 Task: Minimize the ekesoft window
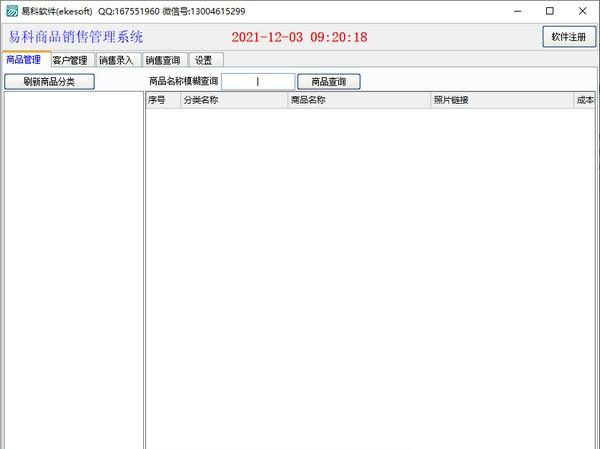518,11
